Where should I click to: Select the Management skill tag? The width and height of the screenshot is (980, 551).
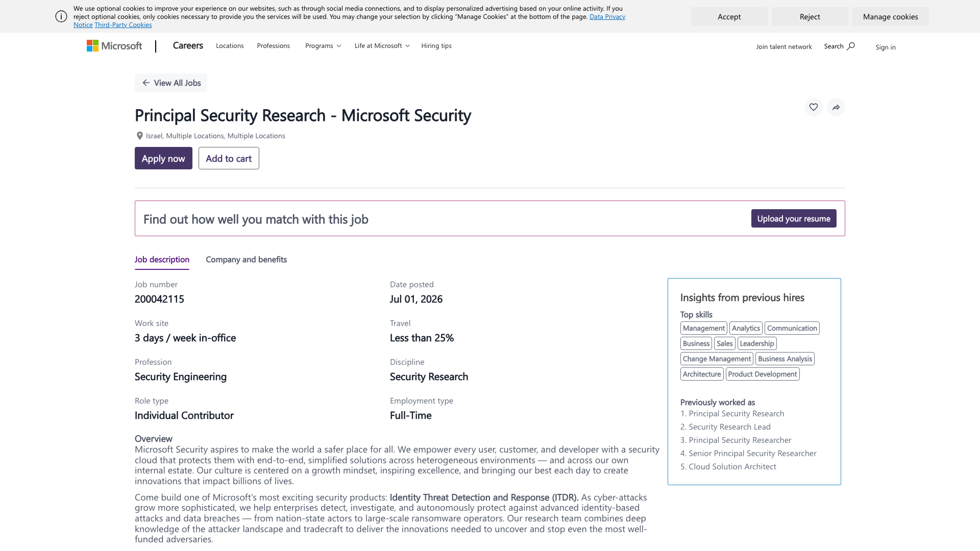[704, 328]
